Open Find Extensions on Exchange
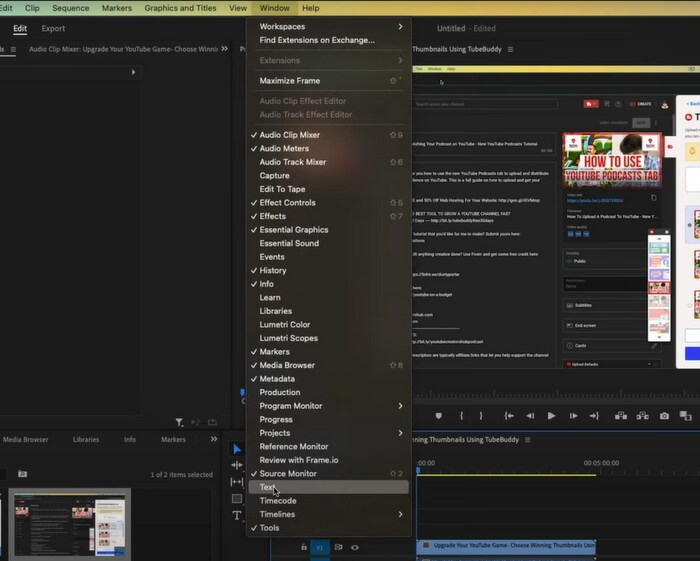 pos(328,40)
